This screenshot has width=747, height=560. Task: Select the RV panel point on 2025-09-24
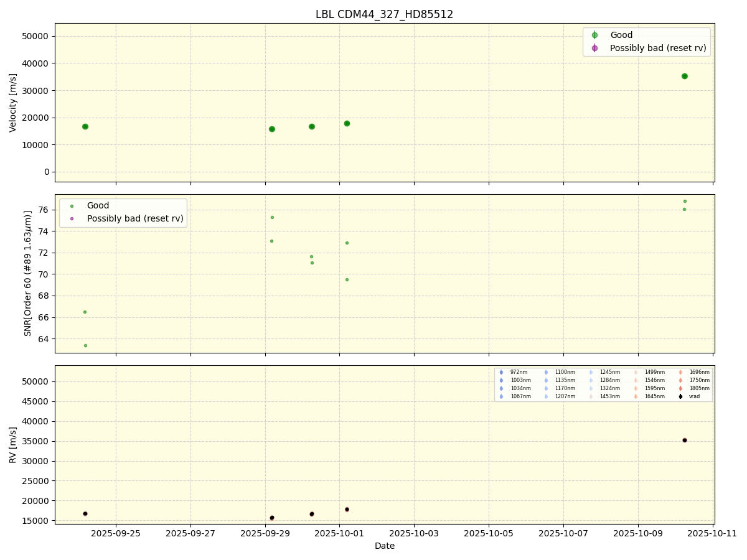point(85,513)
